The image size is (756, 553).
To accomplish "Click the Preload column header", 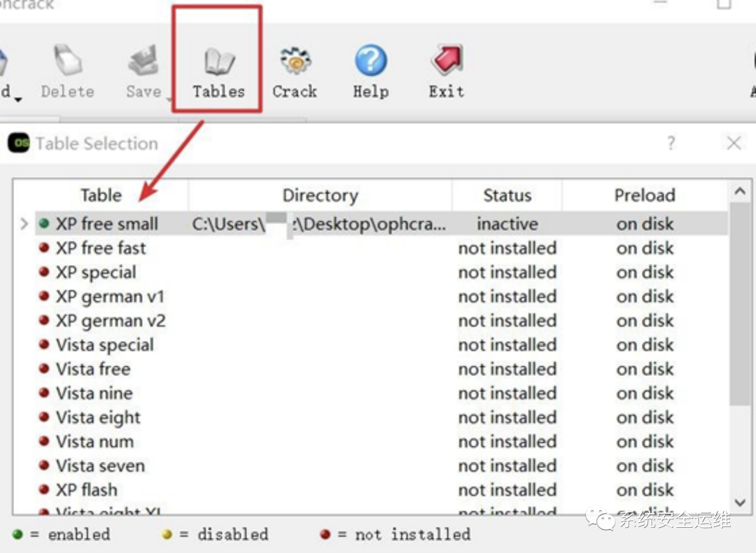I will 645,195.
